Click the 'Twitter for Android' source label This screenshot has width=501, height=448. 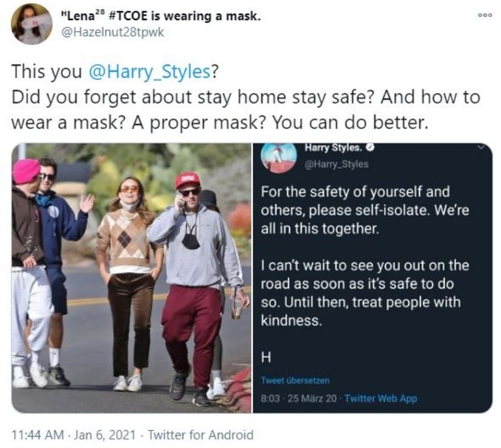click(201, 434)
